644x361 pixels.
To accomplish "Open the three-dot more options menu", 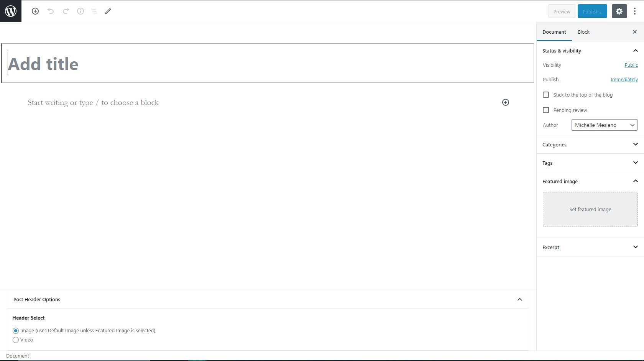I will 635,11.
